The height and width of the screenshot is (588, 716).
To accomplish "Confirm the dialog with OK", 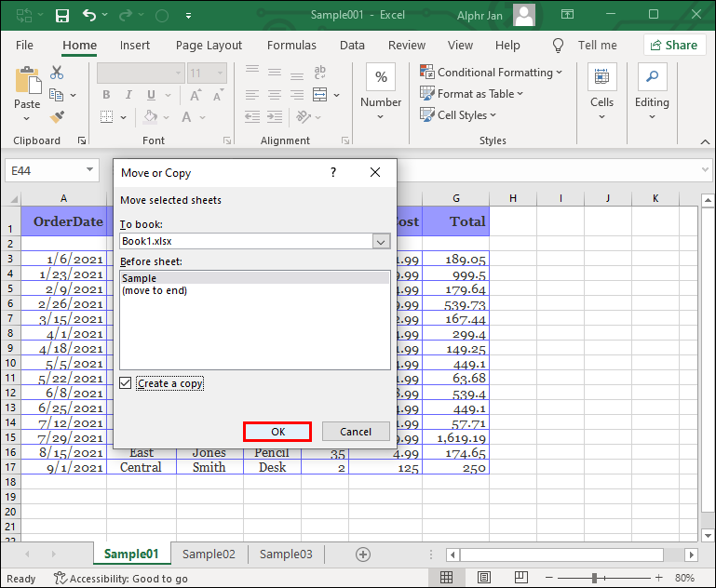I will click(x=277, y=432).
